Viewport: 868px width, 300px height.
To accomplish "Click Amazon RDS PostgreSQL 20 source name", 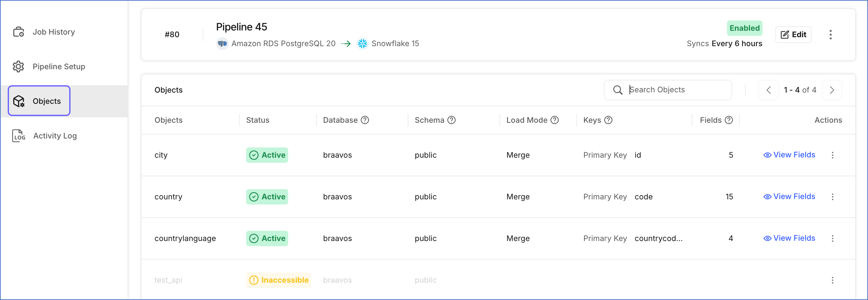I will (x=283, y=44).
